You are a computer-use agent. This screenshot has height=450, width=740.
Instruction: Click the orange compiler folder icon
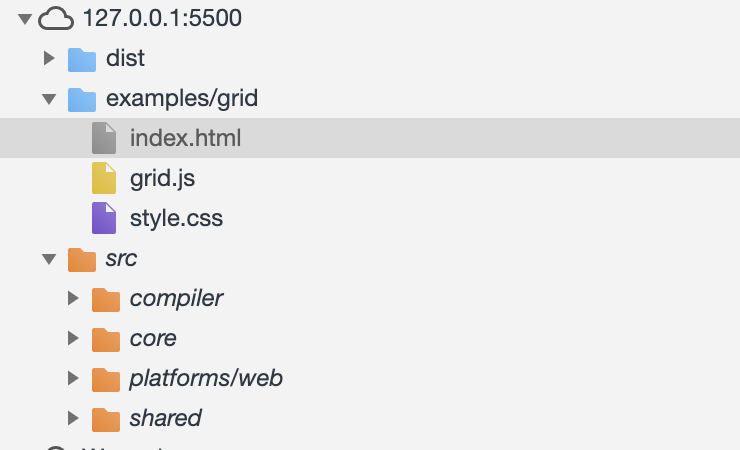(x=105, y=299)
